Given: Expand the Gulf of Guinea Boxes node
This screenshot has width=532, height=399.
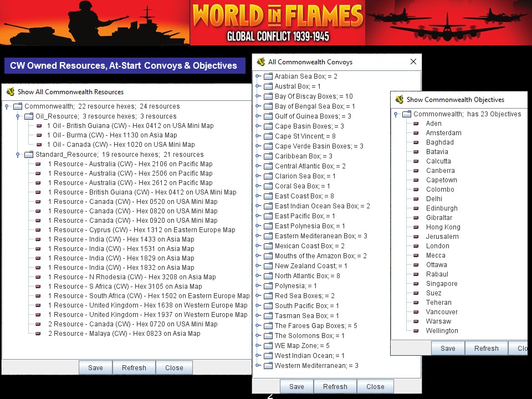Looking at the screenshot, I should [x=258, y=116].
